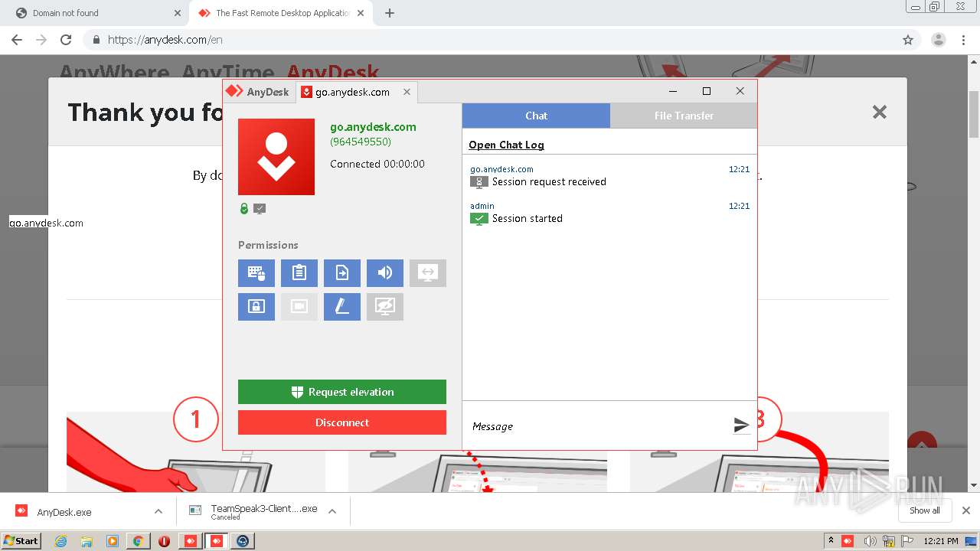Toggle TCP tunnel monitor-arrows permission
980x551 pixels.
click(428, 272)
